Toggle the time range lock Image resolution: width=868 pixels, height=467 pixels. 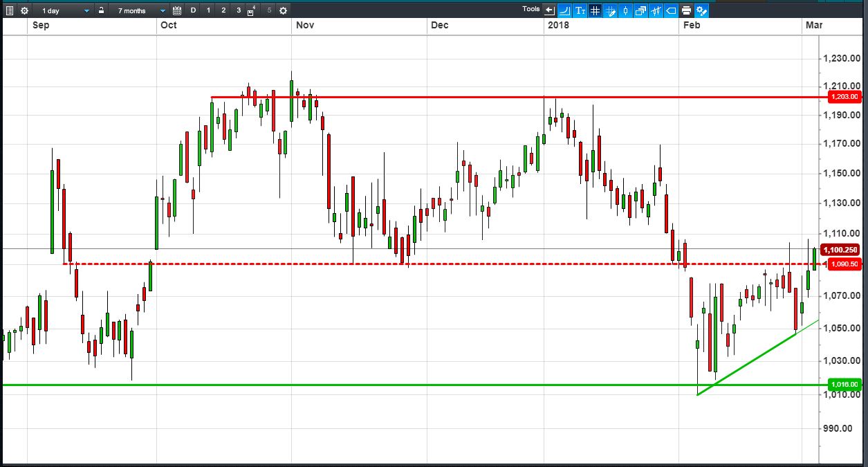tap(101, 10)
